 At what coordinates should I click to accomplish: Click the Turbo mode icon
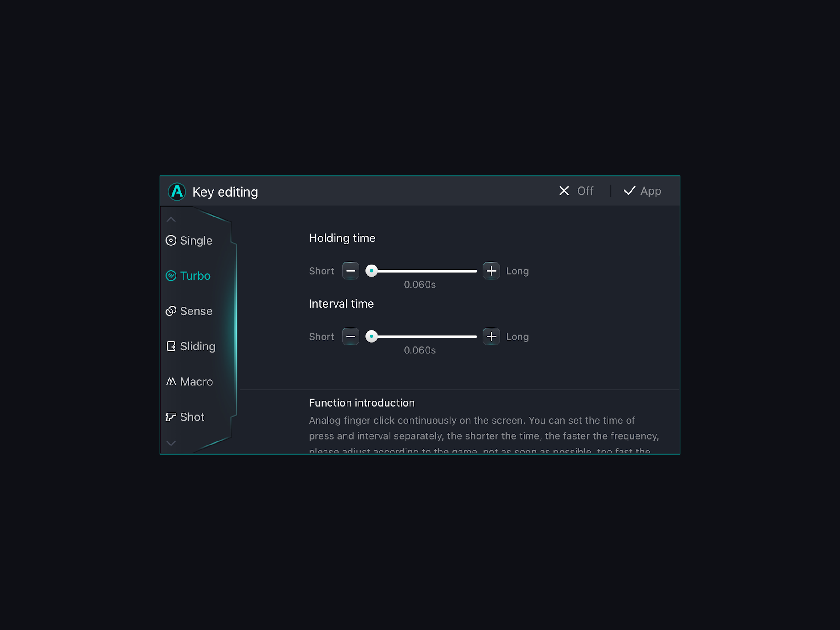coord(171,276)
